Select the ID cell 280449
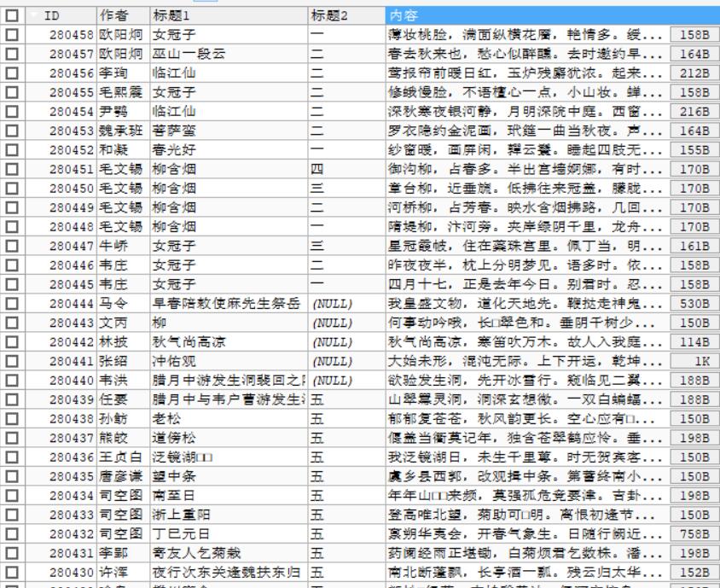The height and width of the screenshot is (588, 720). (x=61, y=207)
